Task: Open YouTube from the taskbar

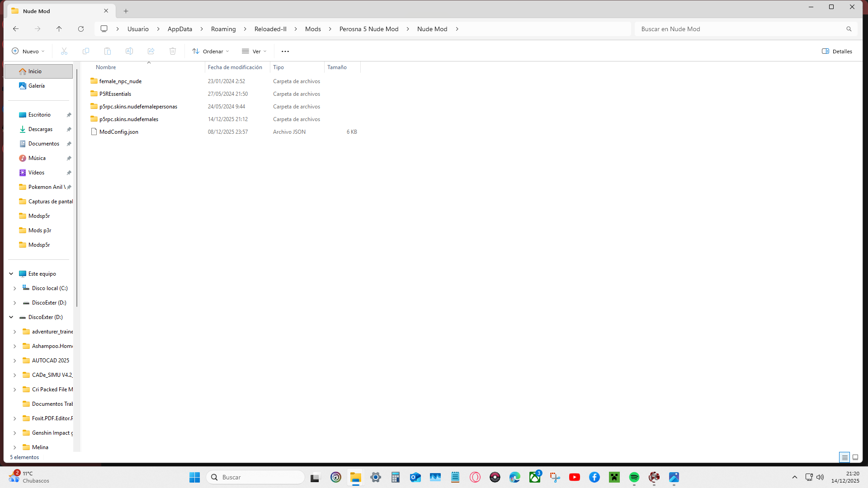Action: point(575,477)
